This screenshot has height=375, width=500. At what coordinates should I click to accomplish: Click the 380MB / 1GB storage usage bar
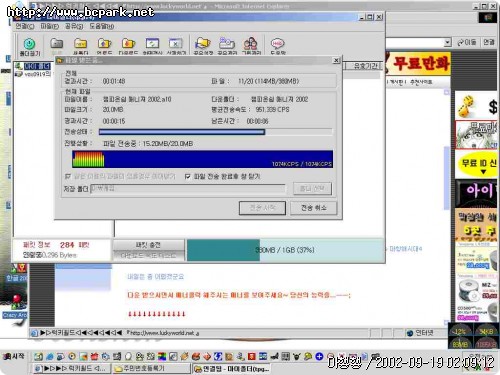coord(285,250)
